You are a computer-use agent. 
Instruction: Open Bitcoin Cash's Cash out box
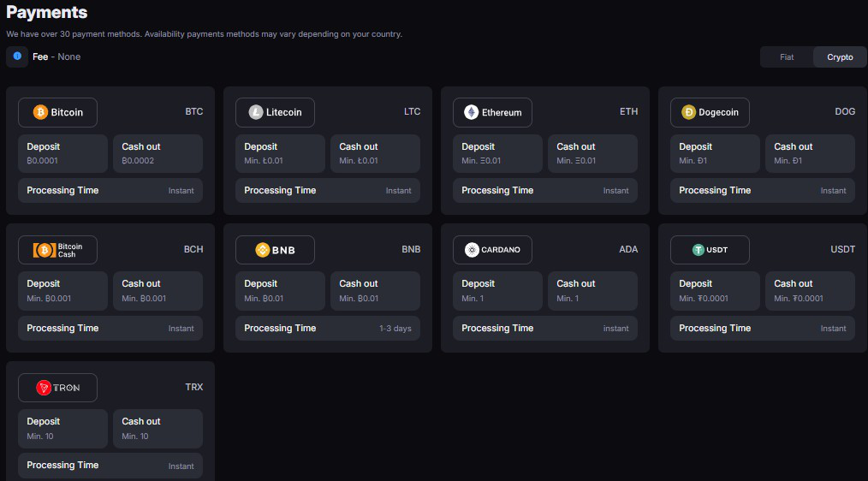(158, 291)
